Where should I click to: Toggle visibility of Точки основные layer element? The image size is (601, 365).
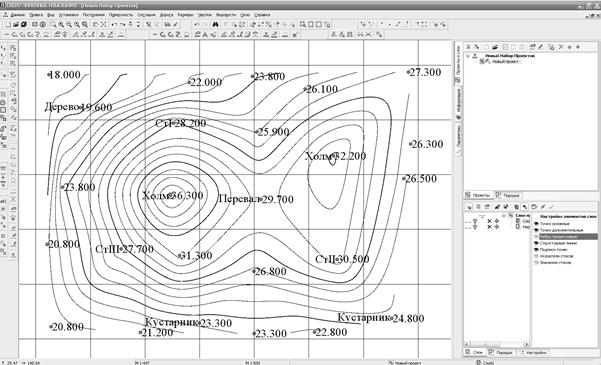(x=536, y=224)
